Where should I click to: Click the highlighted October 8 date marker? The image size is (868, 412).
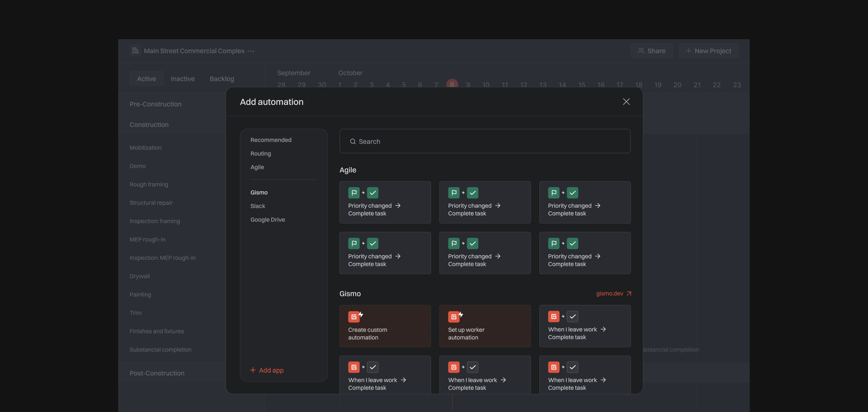coord(452,84)
